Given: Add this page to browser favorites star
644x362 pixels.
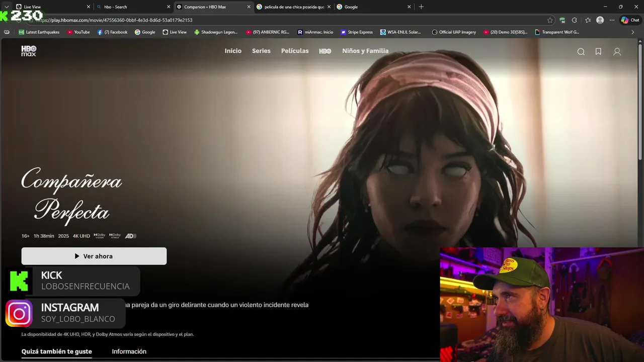Looking at the screenshot, I should 550,20.
